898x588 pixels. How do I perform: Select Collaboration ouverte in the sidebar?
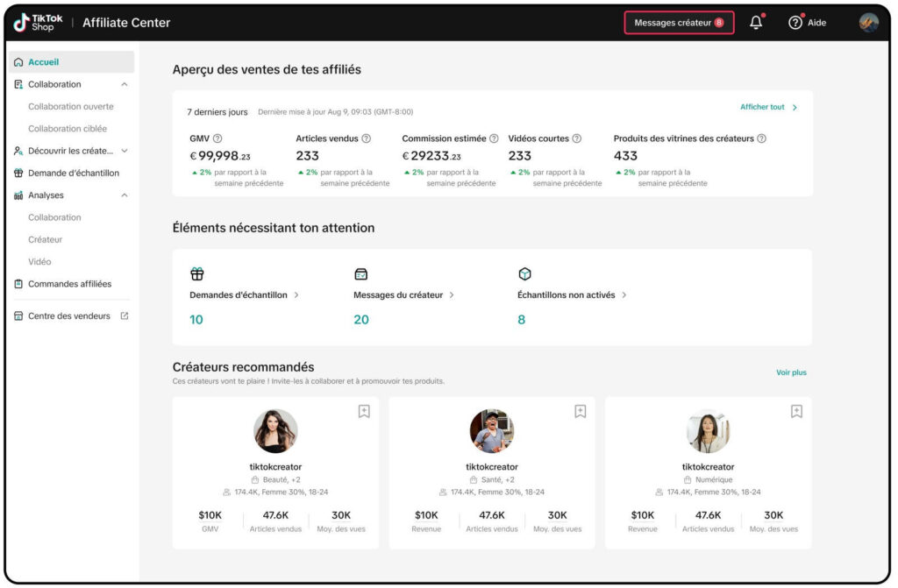click(71, 107)
